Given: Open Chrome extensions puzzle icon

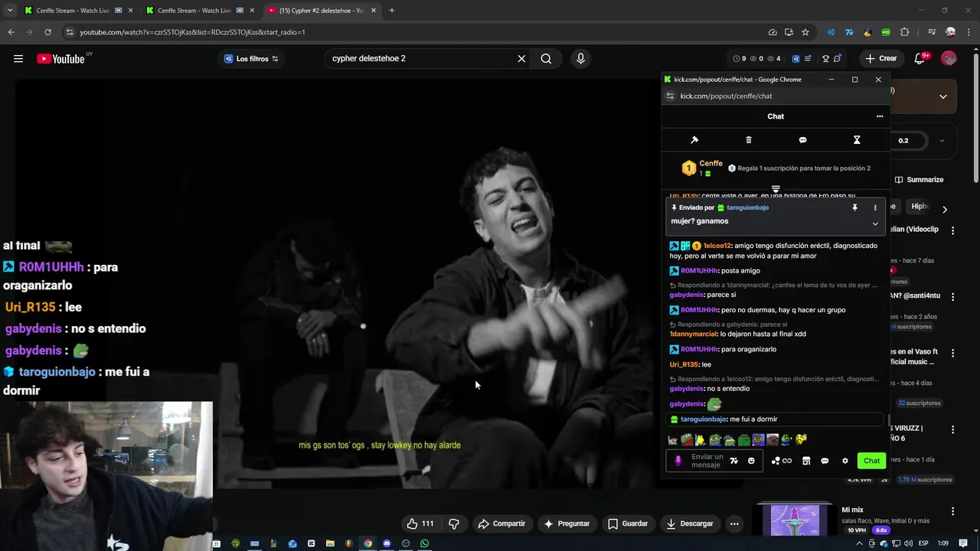Looking at the screenshot, I should point(904,32).
